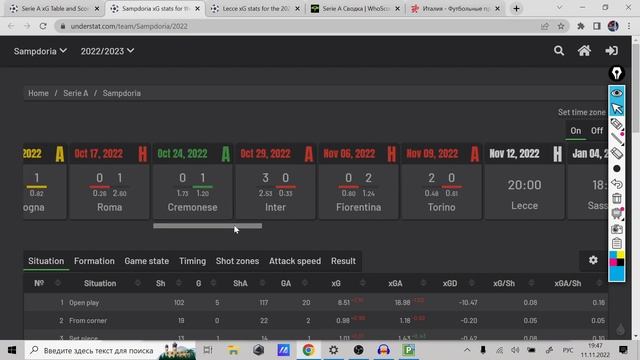Bookmark this page with the star icon

[561, 26]
